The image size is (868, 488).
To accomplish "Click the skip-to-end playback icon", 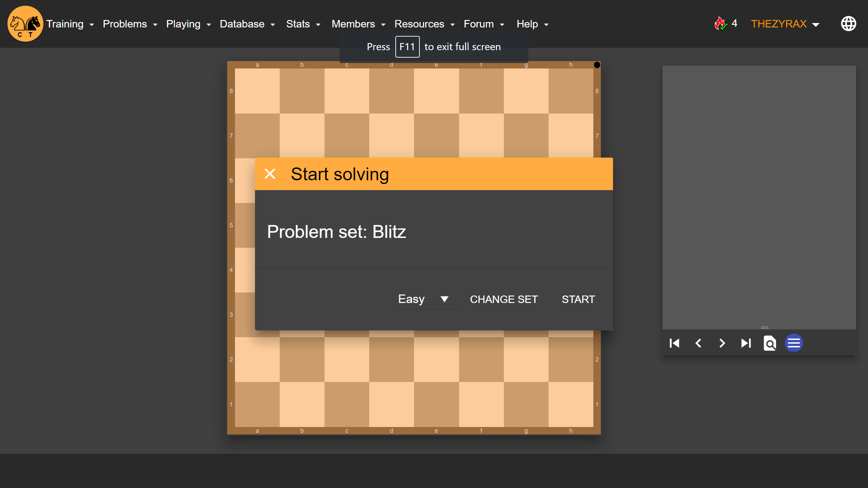I will pyautogui.click(x=746, y=343).
